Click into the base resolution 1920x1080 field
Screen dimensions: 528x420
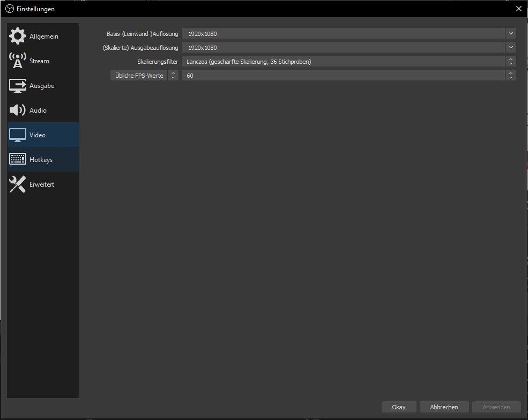[x=343, y=34]
